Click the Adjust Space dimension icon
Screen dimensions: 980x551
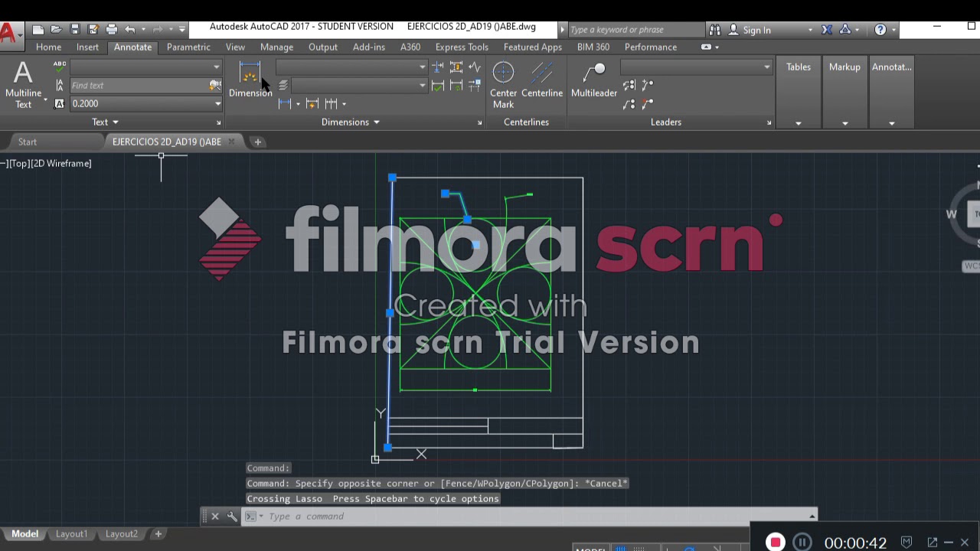pyautogui.click(x=456, y=67)
